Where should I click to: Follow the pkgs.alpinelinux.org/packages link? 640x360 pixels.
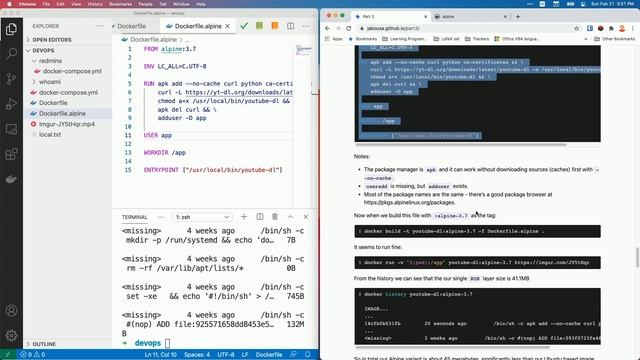(x=409, y=202)
